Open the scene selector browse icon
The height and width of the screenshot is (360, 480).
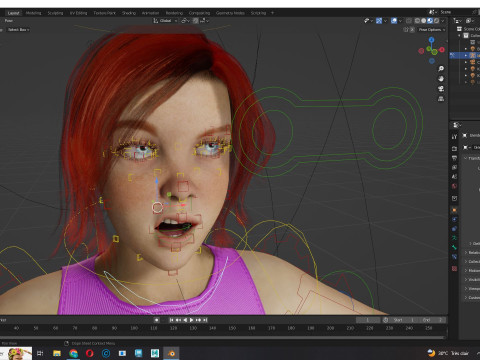coord(432,12)
